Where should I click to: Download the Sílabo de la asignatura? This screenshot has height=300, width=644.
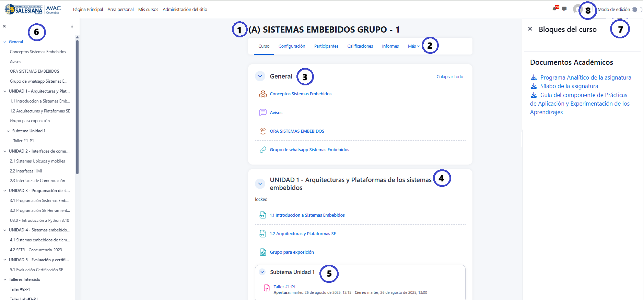(x=569, y=86)
